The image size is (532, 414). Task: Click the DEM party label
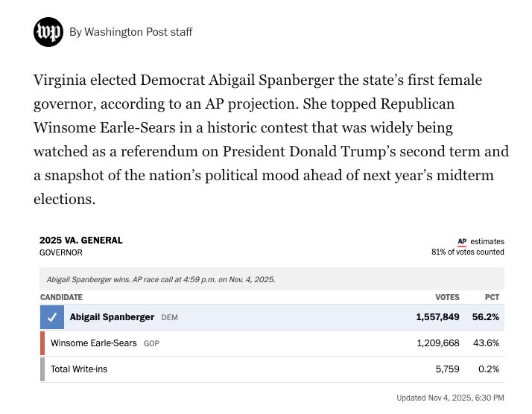[x=168, y=318]
